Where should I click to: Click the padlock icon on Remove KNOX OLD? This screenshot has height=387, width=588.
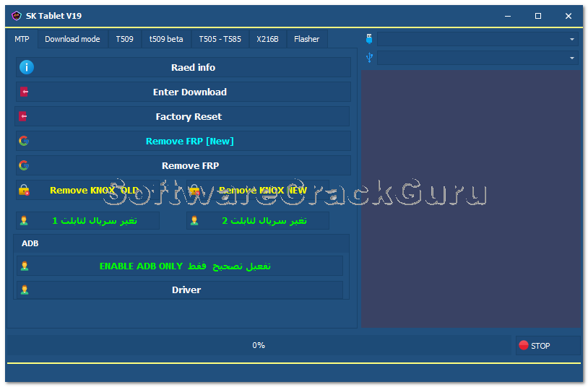pyautogui.click(x=24, y=190)
